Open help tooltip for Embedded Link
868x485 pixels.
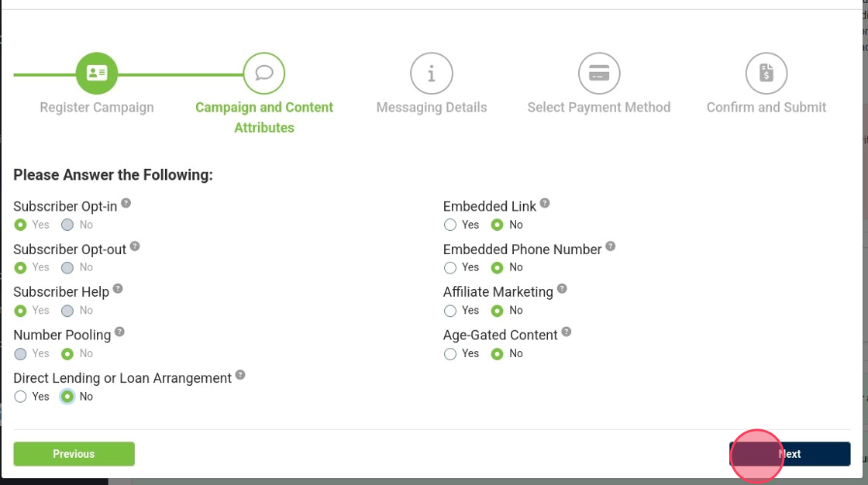click(x=545, y=203)
